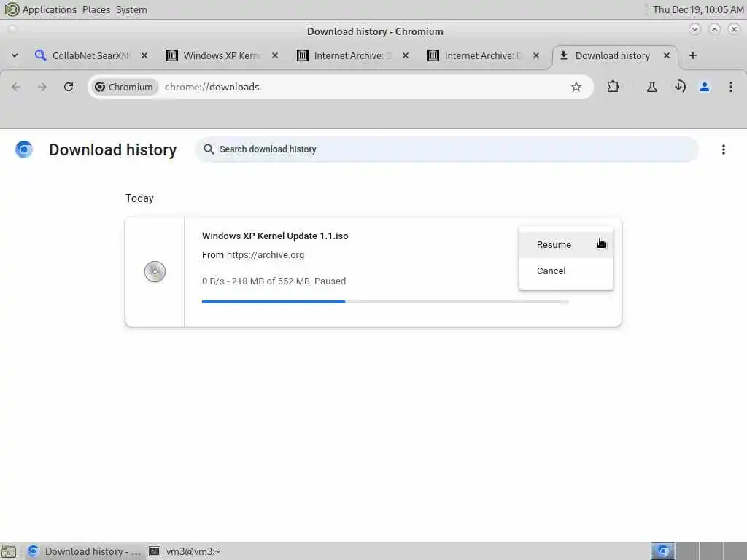Click the download progress bar
747x560 pixels.
point(385,301)
